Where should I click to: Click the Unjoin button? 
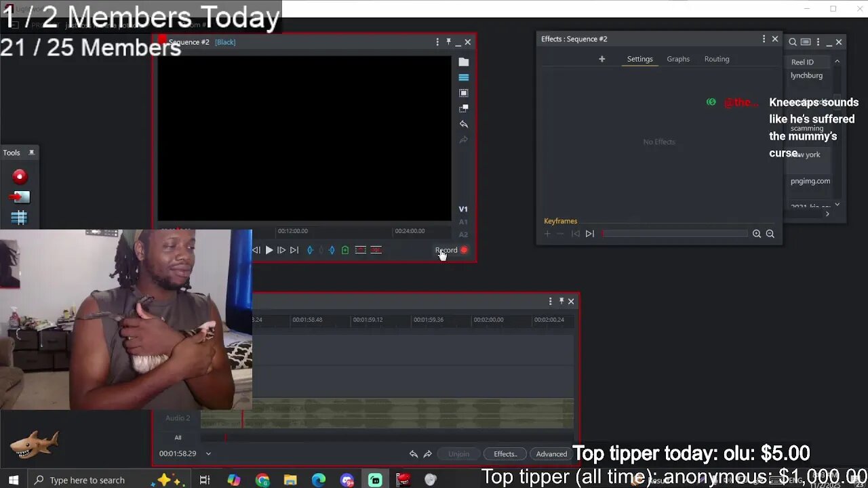point(458,454)
